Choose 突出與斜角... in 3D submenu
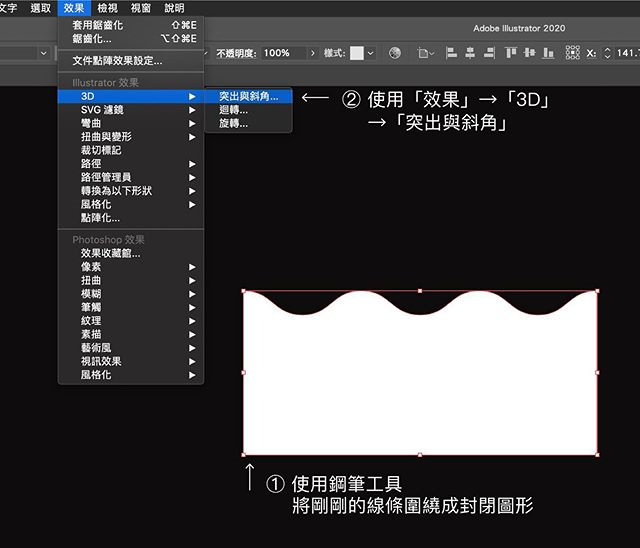This screenshot has height=548, width=640. coord(248,96)
